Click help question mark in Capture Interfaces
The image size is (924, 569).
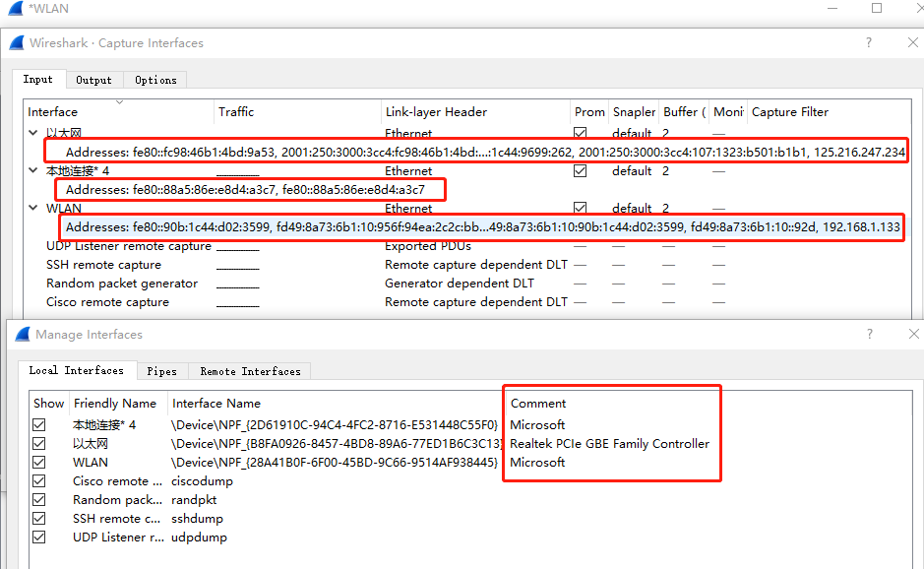869,42
